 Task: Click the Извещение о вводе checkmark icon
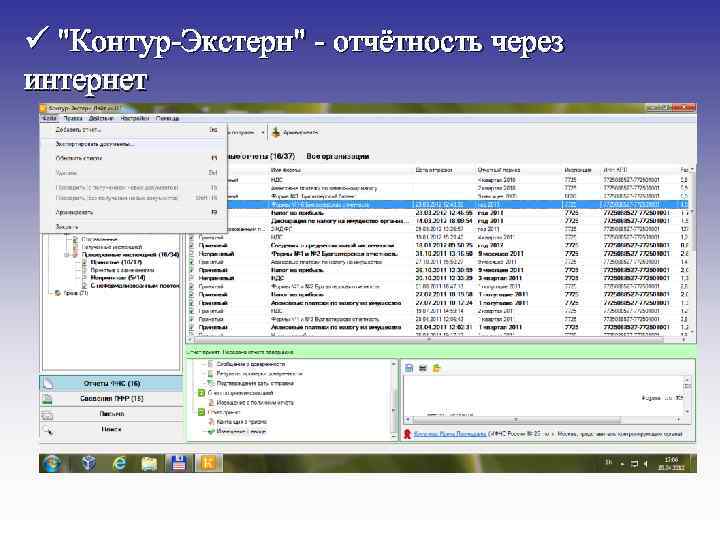click(x=211, y=432)
